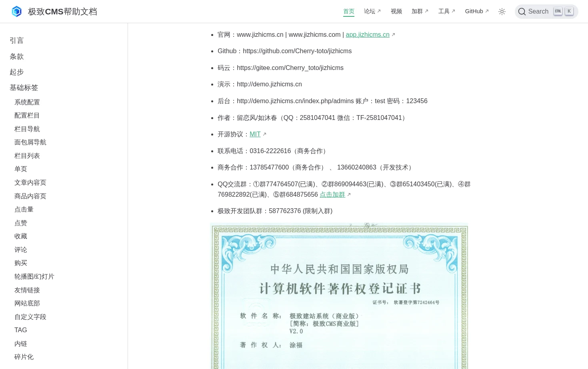Select the 首页 nav tab
This screenshot has height=369, width=588.
pyautogui.click(x=349, y=11)
